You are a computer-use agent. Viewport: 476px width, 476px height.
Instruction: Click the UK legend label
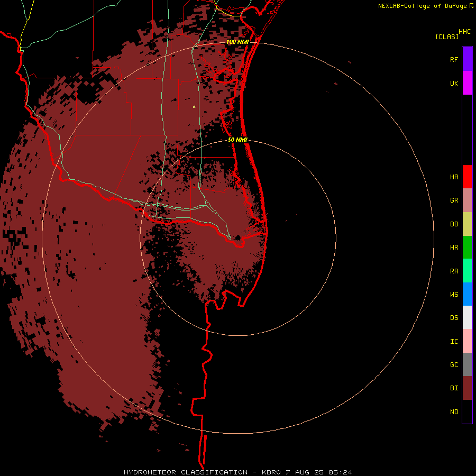click(x=454, y=84)
